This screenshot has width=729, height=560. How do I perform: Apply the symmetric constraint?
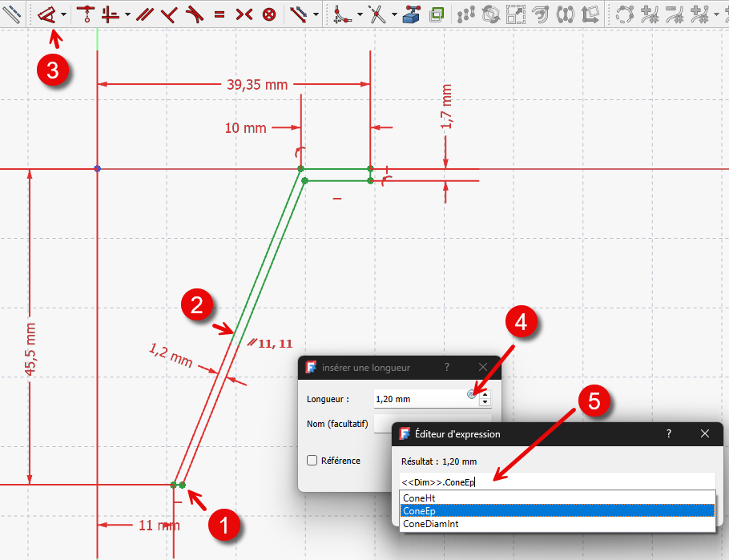[244, 14]
